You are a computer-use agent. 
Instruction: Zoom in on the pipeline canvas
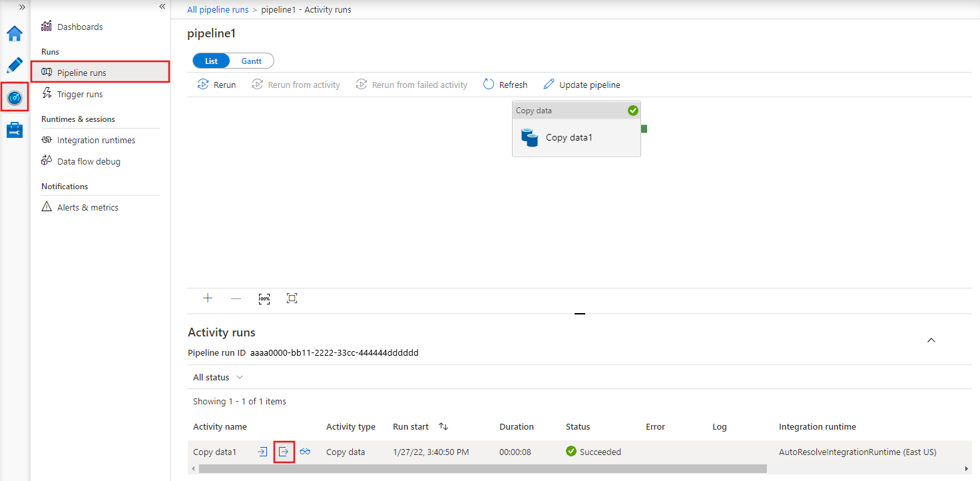(x=207, y=298)
